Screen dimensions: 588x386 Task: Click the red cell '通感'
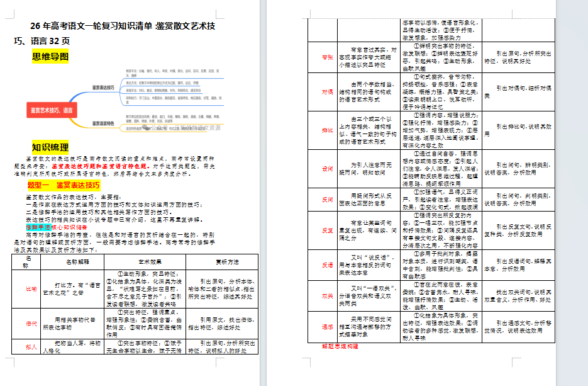point(328,327)
